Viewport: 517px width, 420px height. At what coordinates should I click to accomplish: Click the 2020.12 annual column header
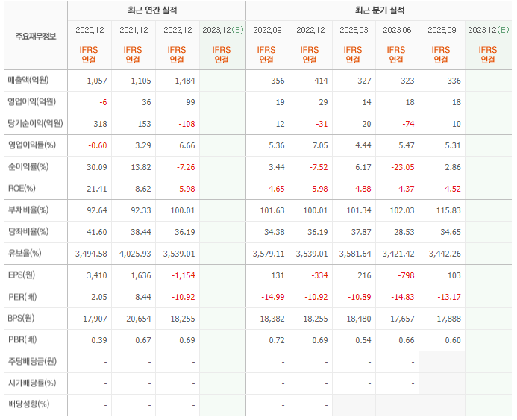point(90,30)
